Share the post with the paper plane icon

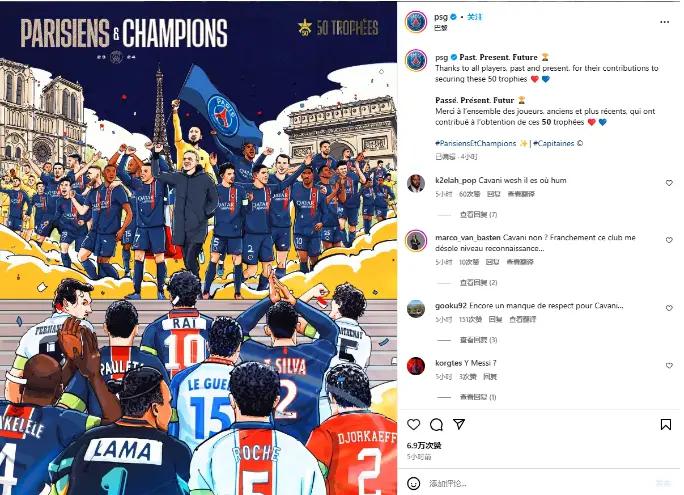(459, 424)
